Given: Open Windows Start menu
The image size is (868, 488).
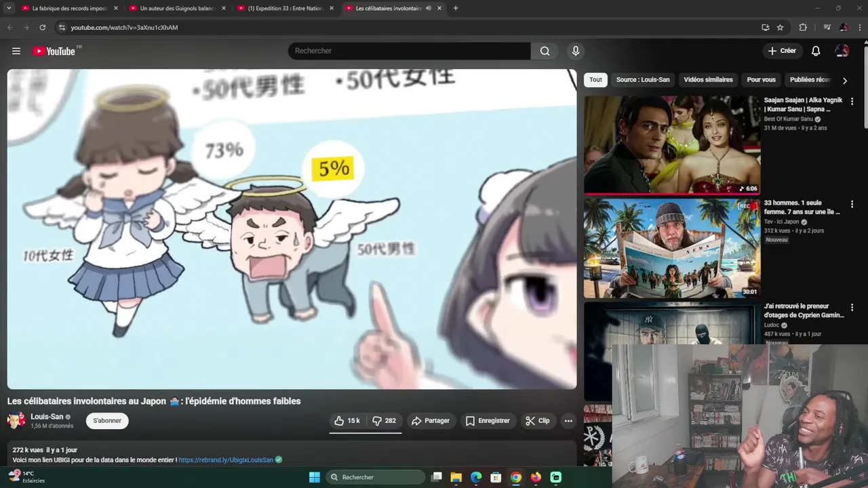Looking at the screenshot, I should [315, 477].
